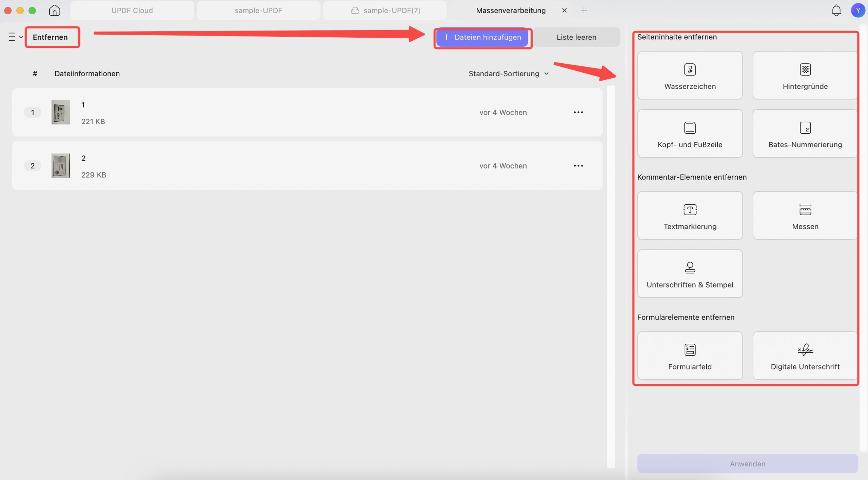
Task: Open user profile avatar Y
Action: [858, 11]
